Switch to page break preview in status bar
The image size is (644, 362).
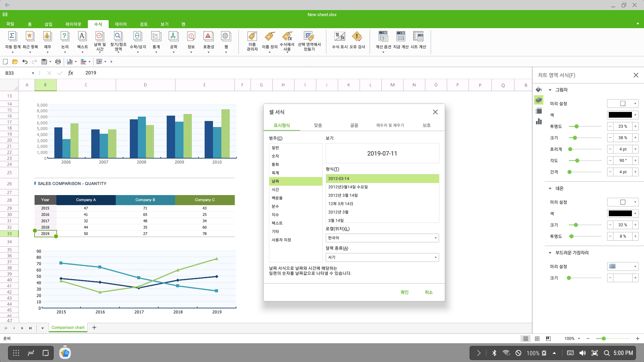coord(548,339)
